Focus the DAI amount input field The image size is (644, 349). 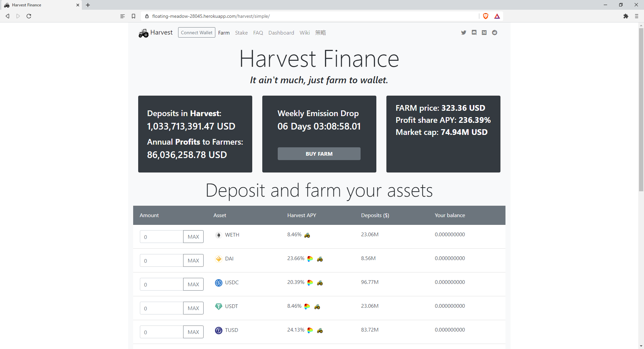pos(162,260)
